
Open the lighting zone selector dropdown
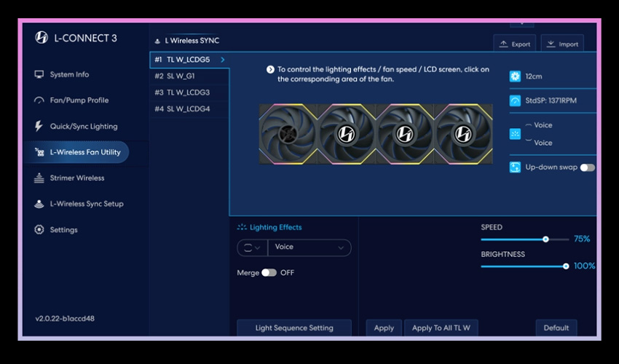[252, 248]
